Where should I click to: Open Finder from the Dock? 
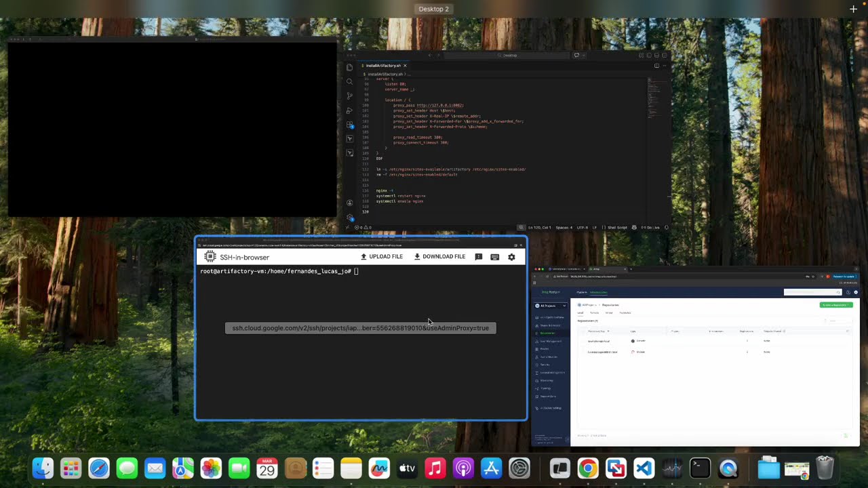click(x=43, y=468)
